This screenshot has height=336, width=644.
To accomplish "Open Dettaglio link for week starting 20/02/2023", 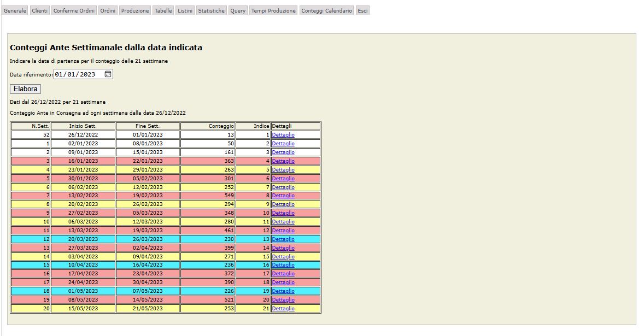I will pos(283,204).
